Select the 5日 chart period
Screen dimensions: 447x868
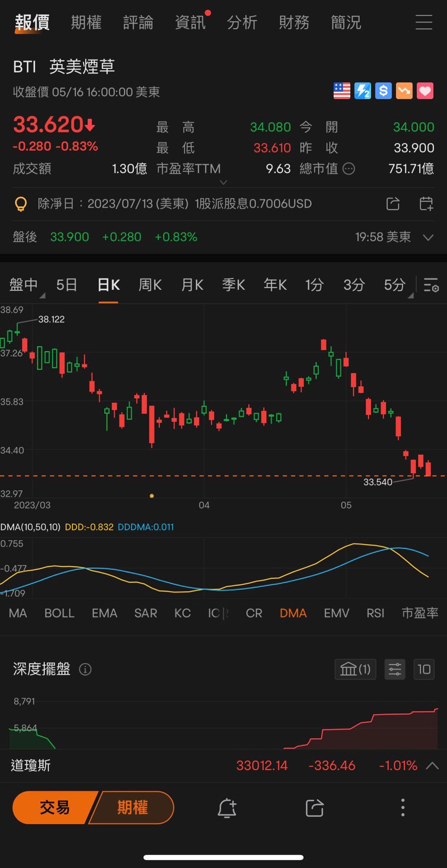point(67,285)
